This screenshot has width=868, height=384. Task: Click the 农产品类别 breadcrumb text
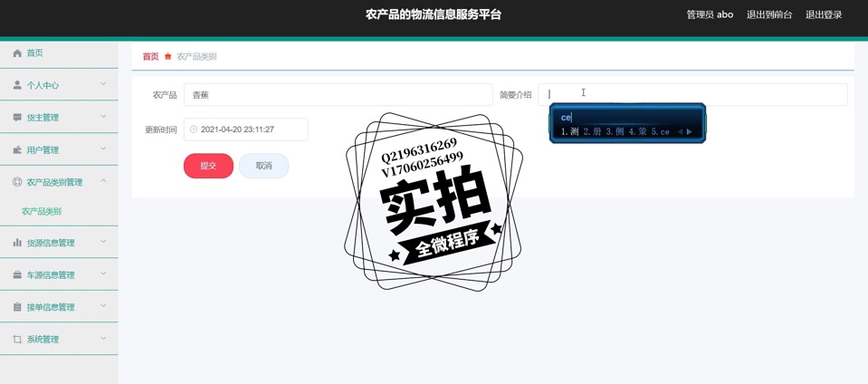pos(196,56)
